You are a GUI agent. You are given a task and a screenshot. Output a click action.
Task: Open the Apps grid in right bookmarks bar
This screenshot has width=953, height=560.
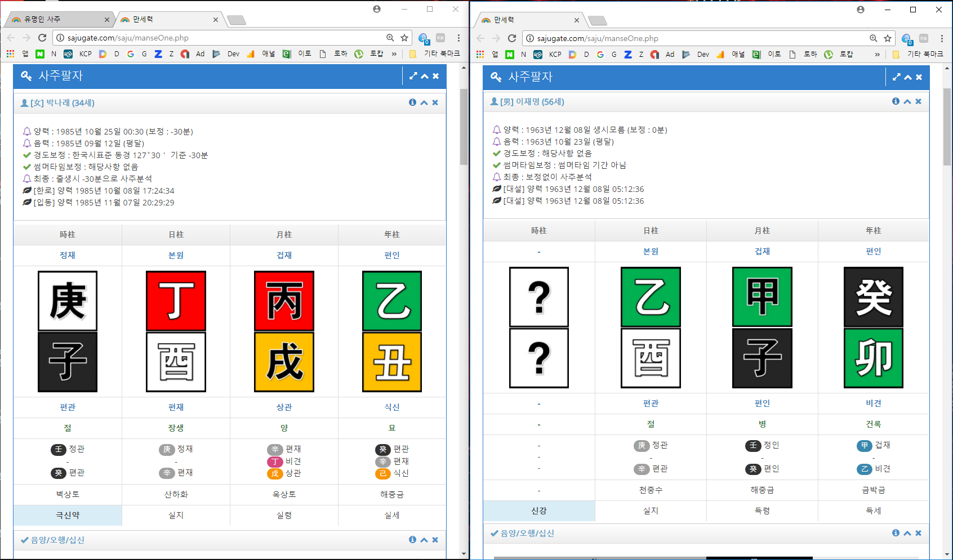[480, 54]
